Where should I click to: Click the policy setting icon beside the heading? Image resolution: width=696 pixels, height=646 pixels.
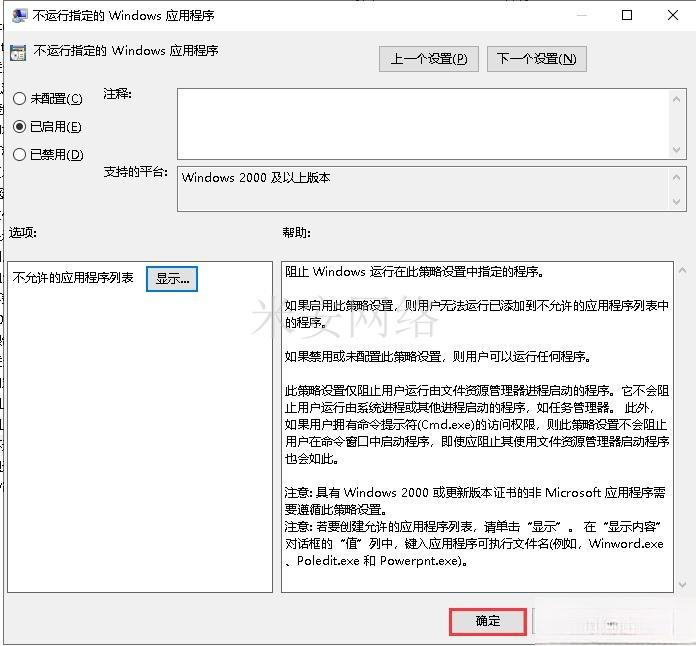[18, 52]
